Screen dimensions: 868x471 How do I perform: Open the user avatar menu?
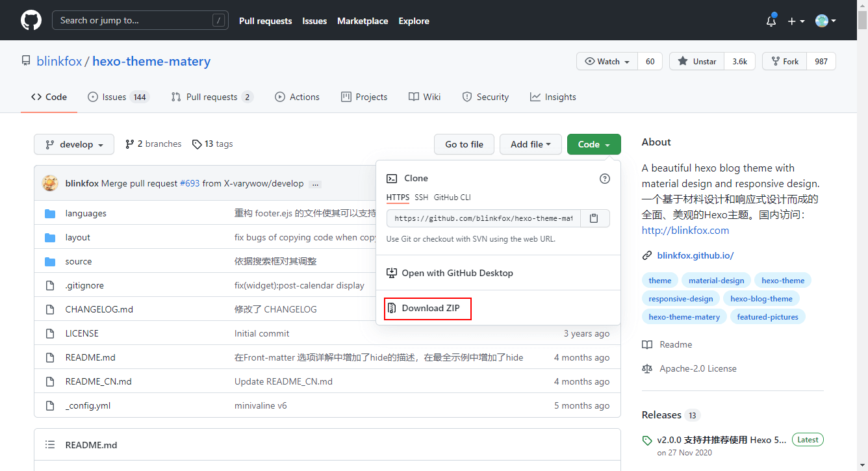point(825,21)
